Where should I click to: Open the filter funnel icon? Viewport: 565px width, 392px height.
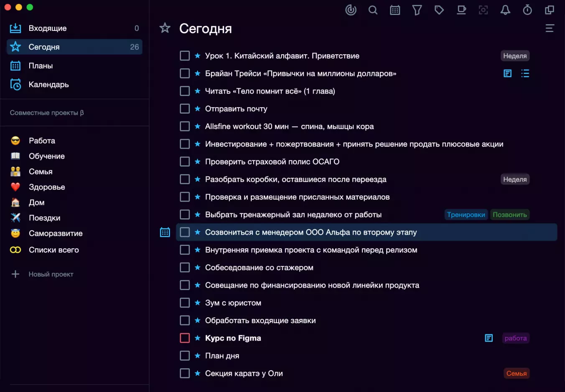pyautogui.click(x=417, y=10)
